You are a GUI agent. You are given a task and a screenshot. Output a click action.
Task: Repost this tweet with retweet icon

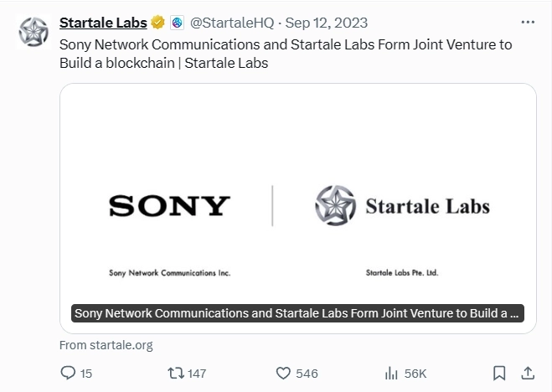175,373
